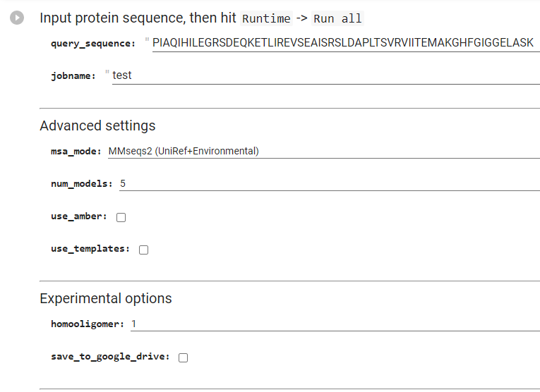Open the homooligomer dropdown showing 1
Image resolution: width=540 pixels, height=392 pixels.
pos(335,324)
